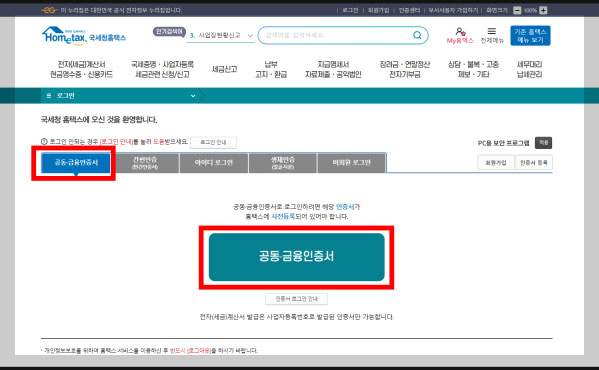This screenshot has height=370, width=599.
Task: Open 인증센터 link in top bar
Action: click(x=409, y=10)
